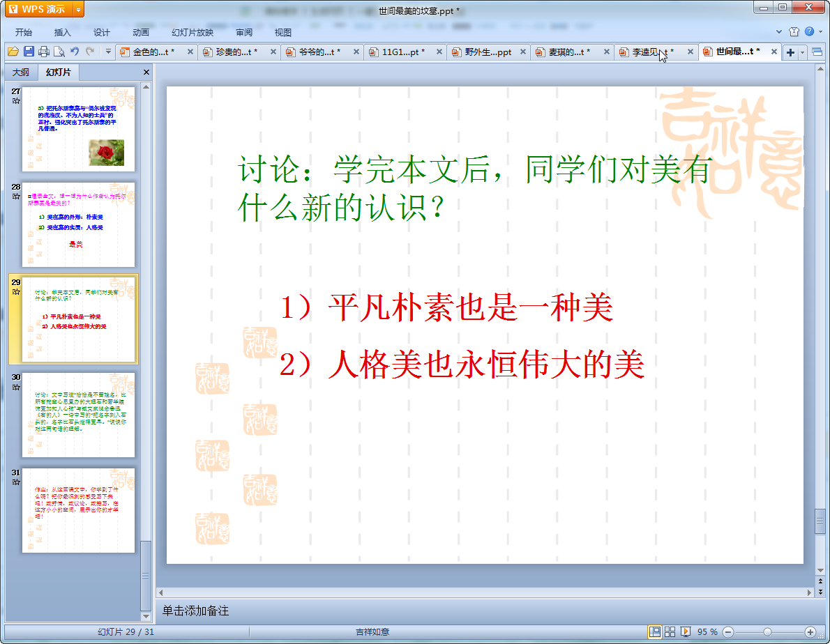Start slideshow from status bar icon
Image resolution: width=830 pixels, height=644 pixels.
pos(686,631)
